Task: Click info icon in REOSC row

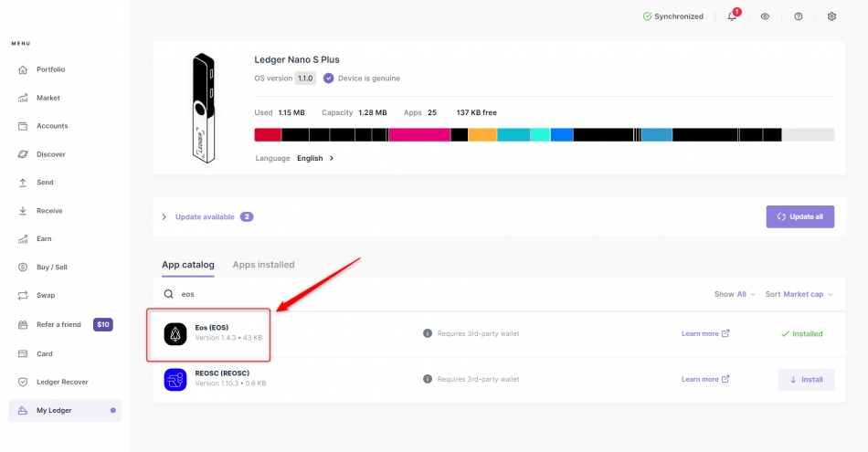Action: [x=428, y=379]
